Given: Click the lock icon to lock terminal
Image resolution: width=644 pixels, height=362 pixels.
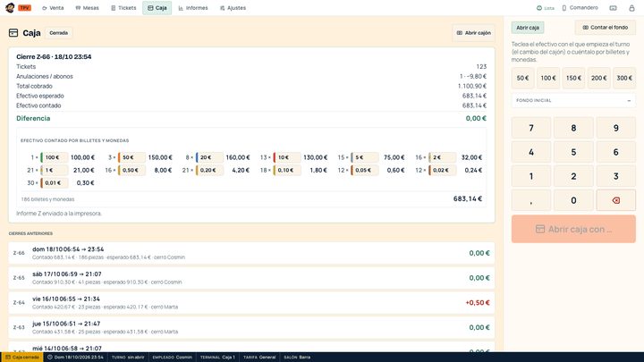Looking at the screenshot, I should point(631,8).
